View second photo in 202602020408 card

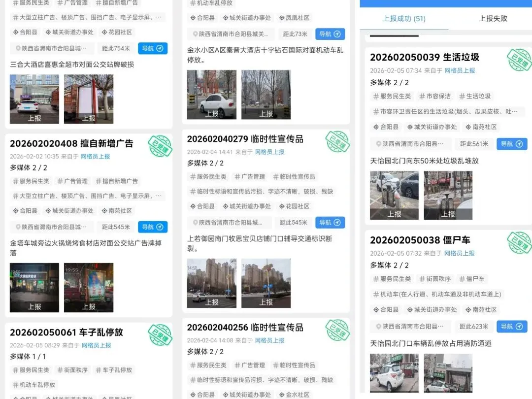[89, 288]
